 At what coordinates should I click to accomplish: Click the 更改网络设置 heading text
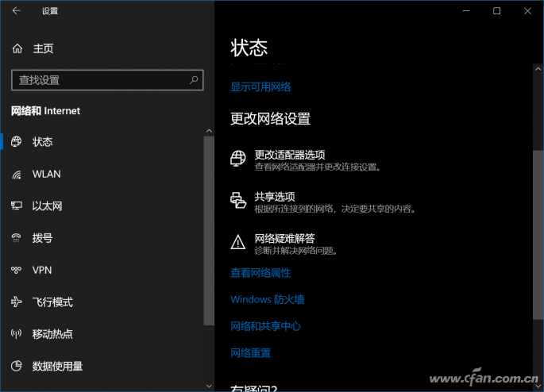coord(270,118)
